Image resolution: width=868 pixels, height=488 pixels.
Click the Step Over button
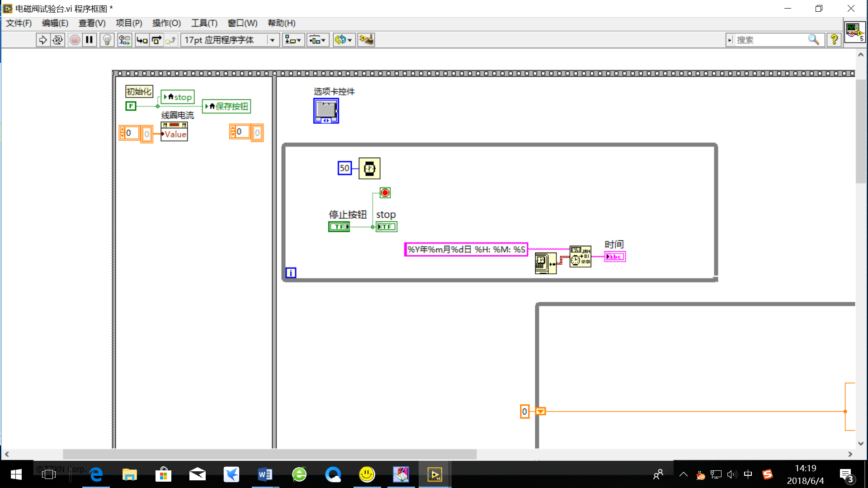pos(156,40)
